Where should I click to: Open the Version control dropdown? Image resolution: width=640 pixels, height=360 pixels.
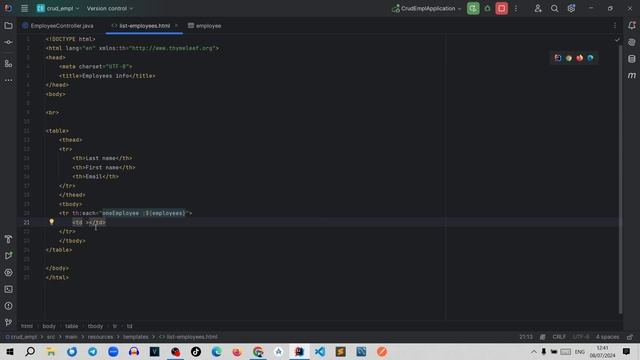tap(109, 9)
